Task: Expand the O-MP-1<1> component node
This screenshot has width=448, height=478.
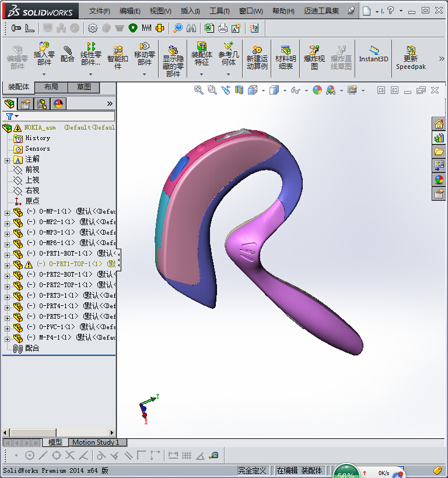Action: (8, 213)
